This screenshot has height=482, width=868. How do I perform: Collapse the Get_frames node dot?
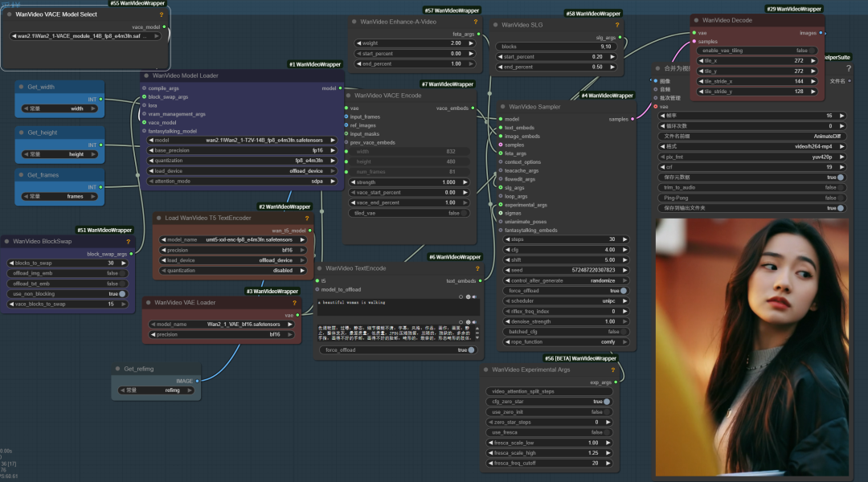pyautogui.click(x=21, y=175)
